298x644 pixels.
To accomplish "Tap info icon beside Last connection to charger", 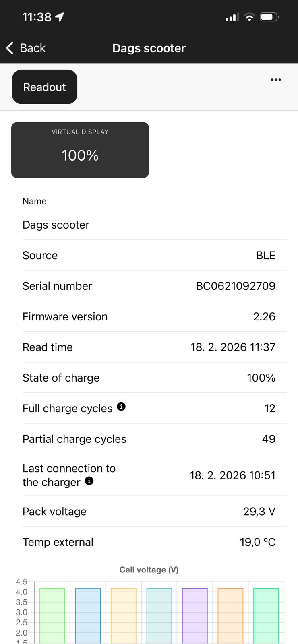I will [89, 481].
